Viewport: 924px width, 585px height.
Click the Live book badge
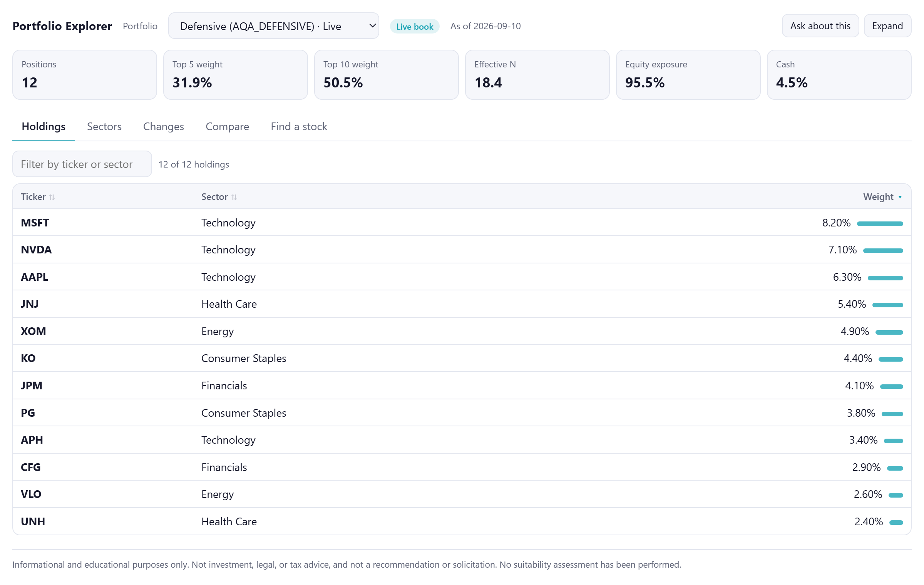tap(415, 26)
